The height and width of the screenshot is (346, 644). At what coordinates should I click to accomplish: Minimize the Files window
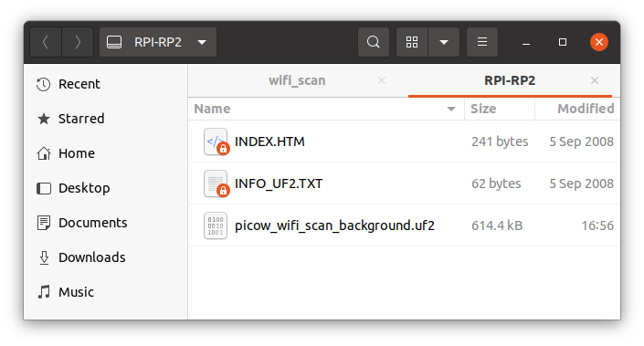pyautogui.click(x=526, y=42)
